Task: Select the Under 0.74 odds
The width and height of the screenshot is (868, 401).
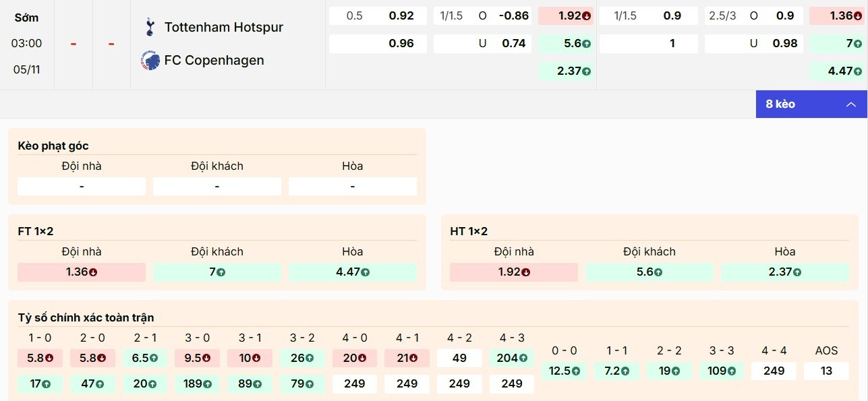Action: [482, 42]
